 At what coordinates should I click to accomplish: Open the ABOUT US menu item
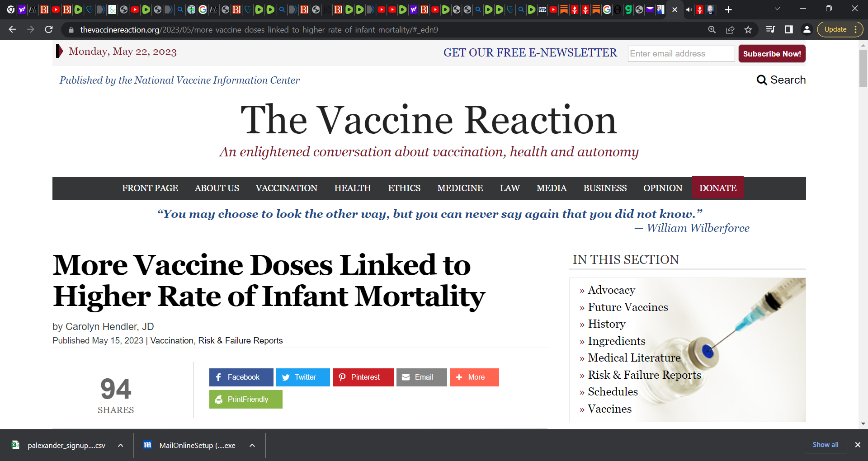[217, 188]
